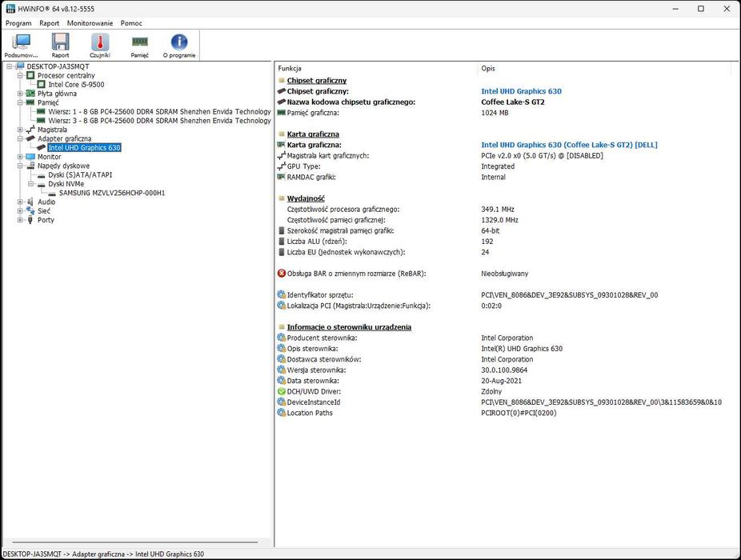
Task: Open the Pomoc menu
Action: pyautogui.click(x=131, y=22)
